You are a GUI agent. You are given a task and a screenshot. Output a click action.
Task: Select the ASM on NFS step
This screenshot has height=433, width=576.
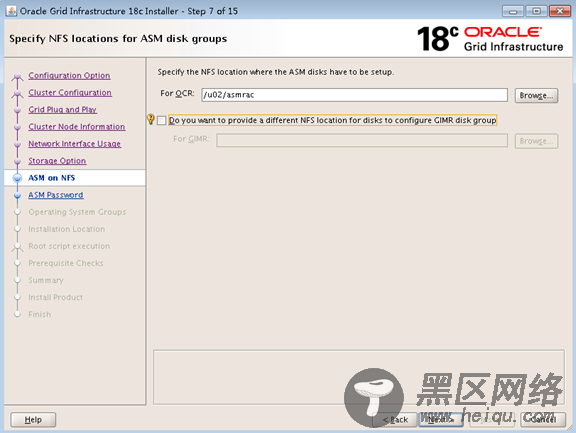coord(52,178)
